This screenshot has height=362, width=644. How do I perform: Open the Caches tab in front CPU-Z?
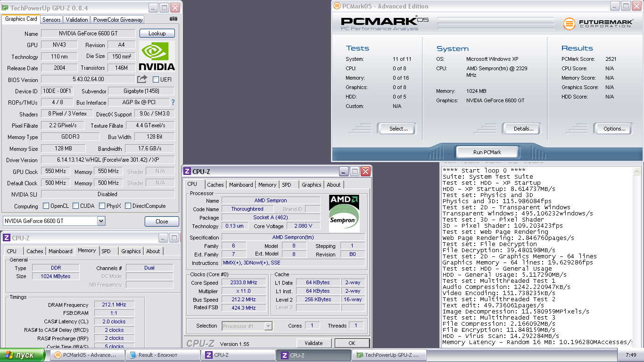215,185
